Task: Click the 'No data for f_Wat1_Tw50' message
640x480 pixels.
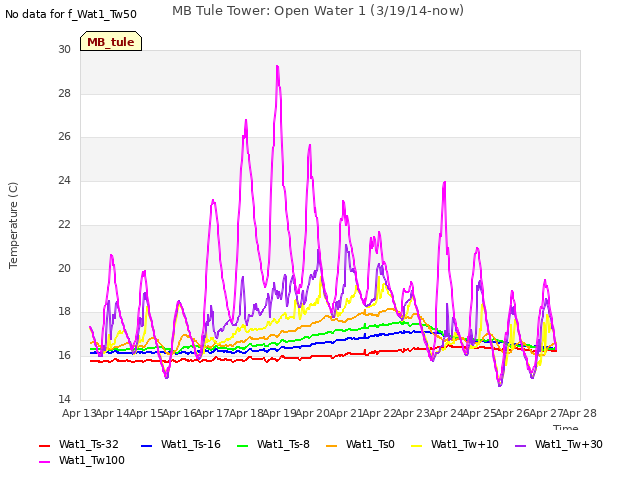Action: click(71, 14)
